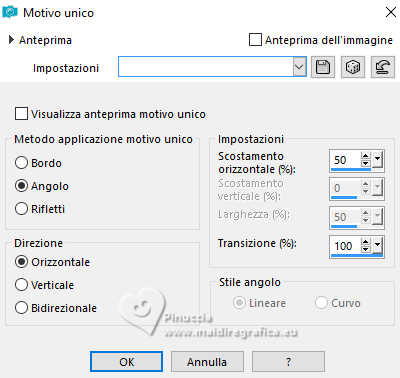
Task: Cancel with the Annulla button
Action: 207,362
